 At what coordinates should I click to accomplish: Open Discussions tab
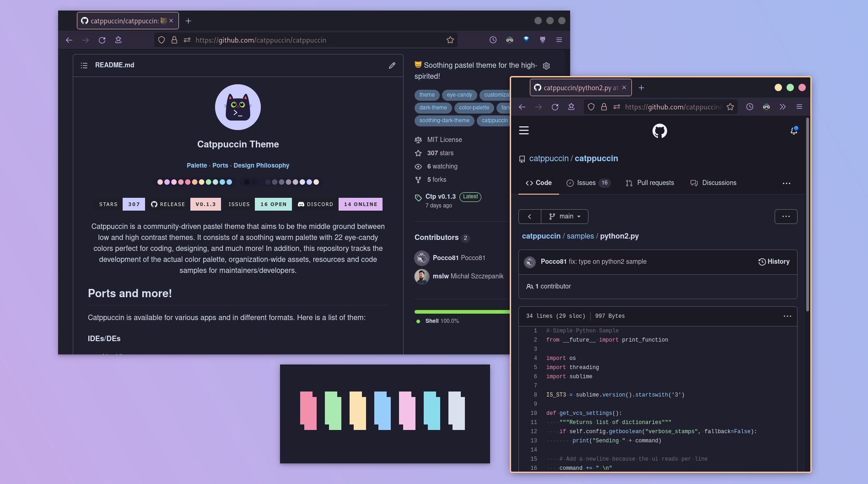point(713,183)
